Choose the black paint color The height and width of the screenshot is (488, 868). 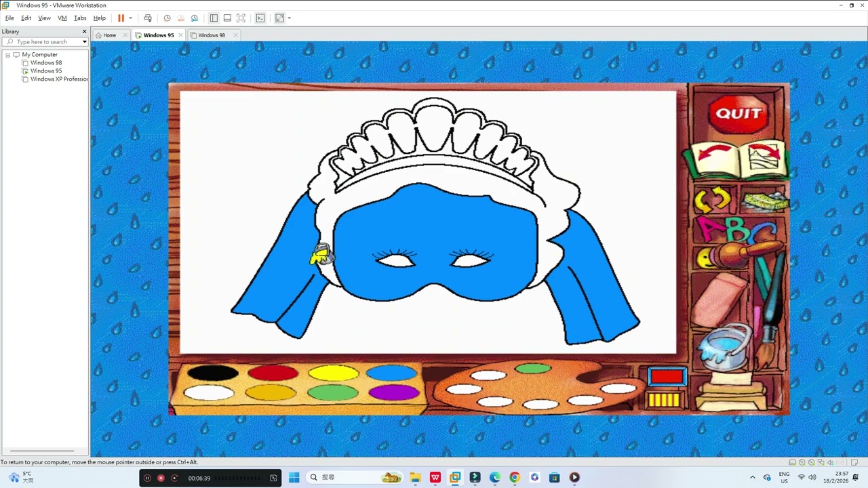(x=213, y=373)
